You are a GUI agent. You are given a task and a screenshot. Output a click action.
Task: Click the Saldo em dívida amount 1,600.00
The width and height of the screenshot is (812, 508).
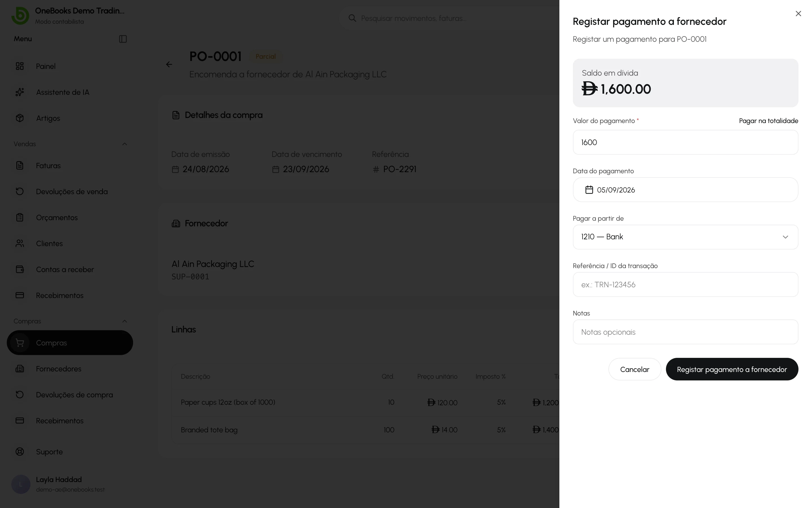coord(616,89)
